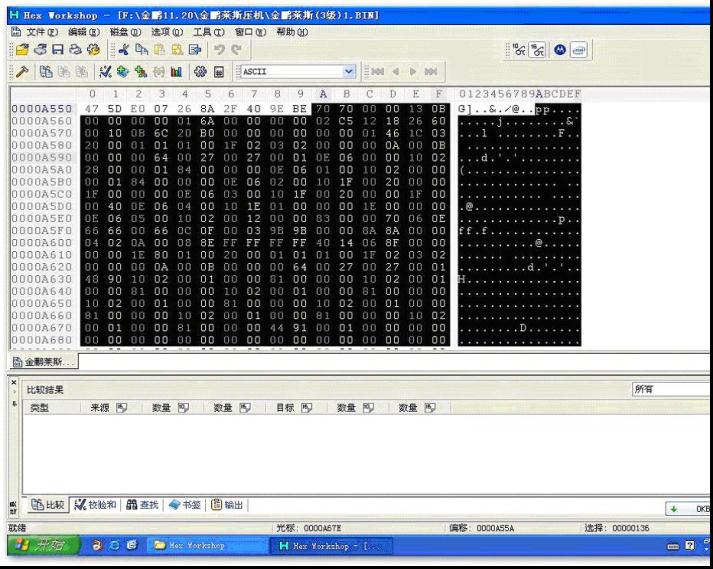Click the help question mark tray icon

coord(690,545)
